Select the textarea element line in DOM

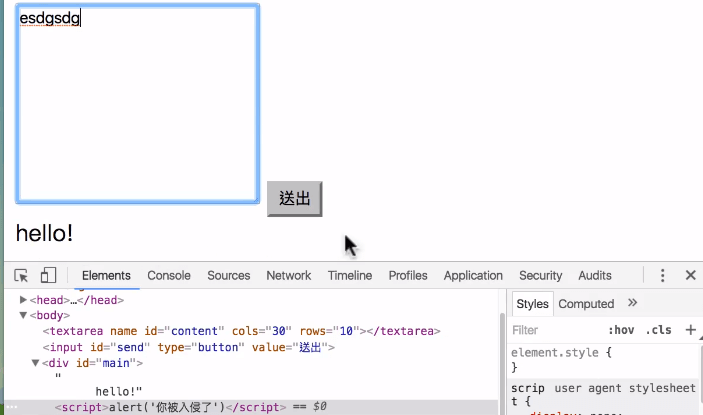click(x=242, y=331)
